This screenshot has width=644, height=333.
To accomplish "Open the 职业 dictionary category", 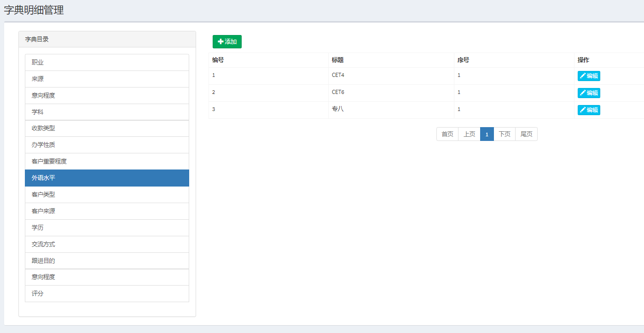I will coord(107,63).
